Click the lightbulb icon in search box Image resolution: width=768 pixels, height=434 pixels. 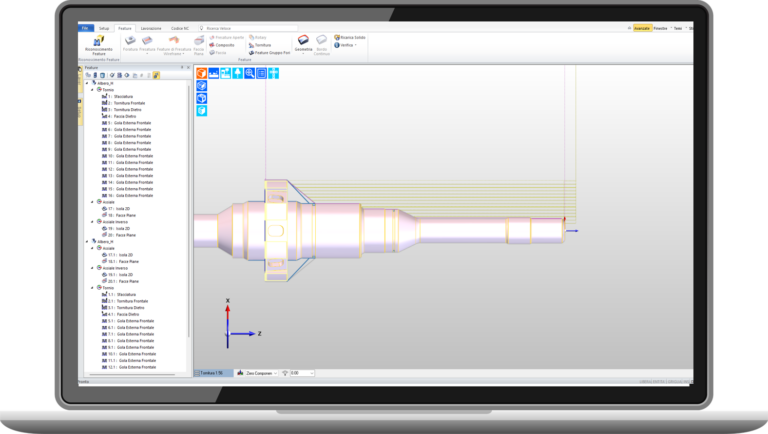point(201,28)
